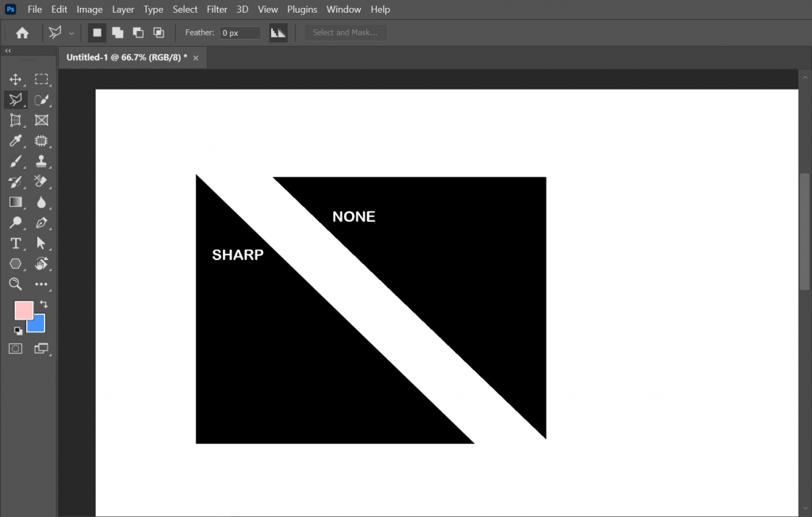Select the Move tool
The image size is (812, 517).
[15, 79]
